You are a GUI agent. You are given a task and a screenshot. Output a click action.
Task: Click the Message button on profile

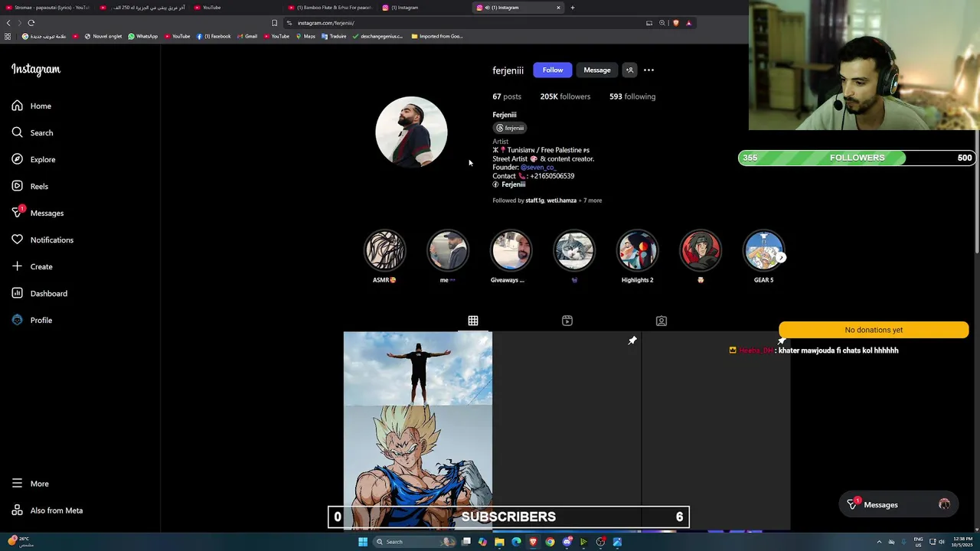pos(596,70)
